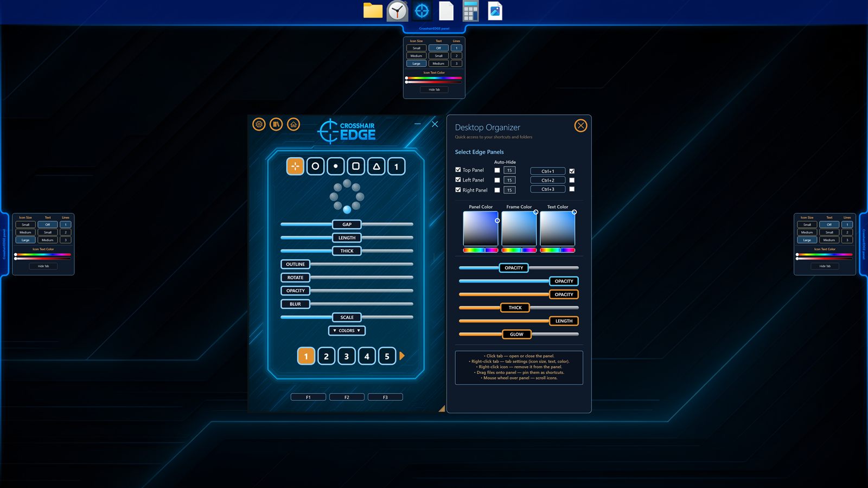The height and width of the screenshot is (488, 868).
Task: Click the GAP slider handle
Action: pos(347,224)
